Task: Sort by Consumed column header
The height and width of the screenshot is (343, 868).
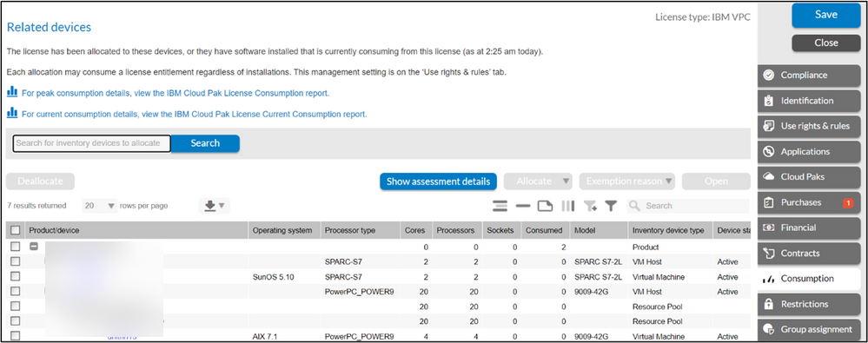Action: (545, 230)
